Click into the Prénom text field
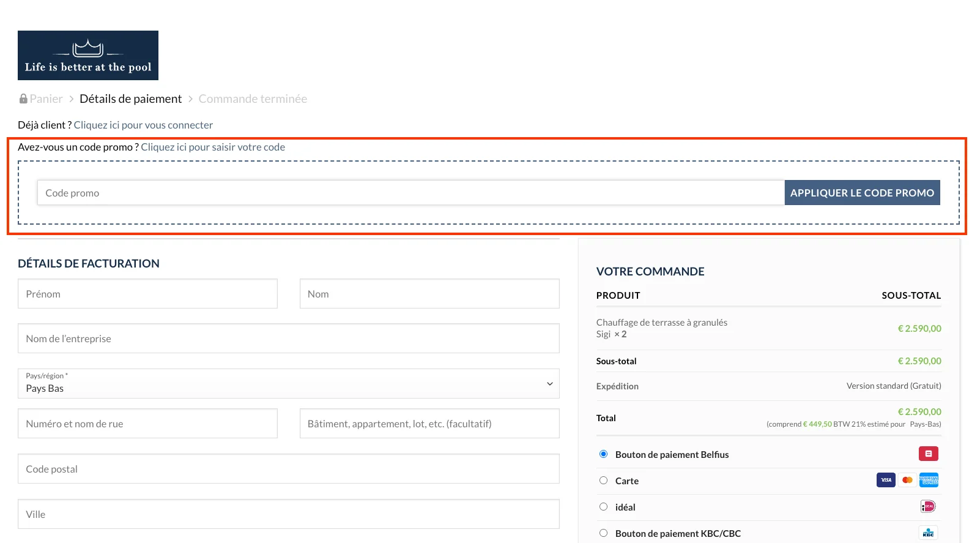Screen dimensions: 980x543 [147, 294]
